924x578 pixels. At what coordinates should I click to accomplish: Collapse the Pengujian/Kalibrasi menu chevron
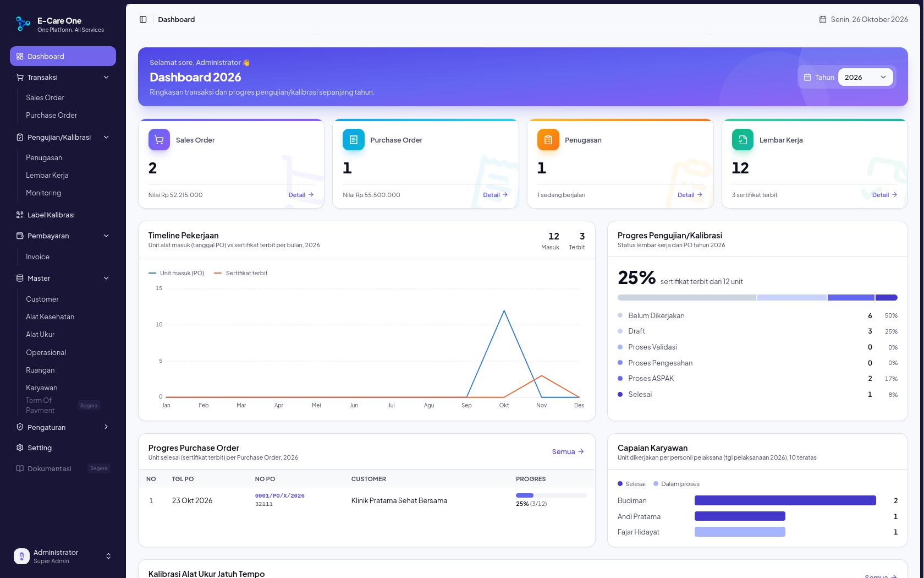[x=106, y=137]
